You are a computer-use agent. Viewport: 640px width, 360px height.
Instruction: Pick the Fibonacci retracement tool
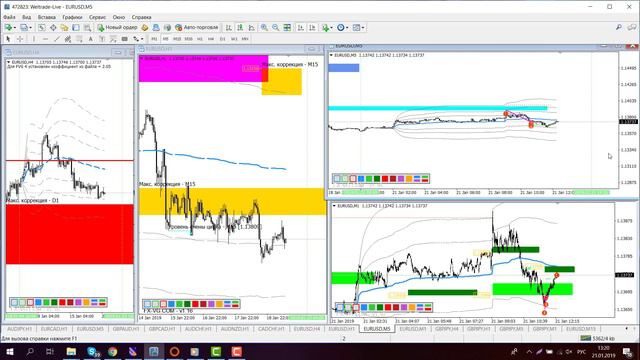click(79, 39)
